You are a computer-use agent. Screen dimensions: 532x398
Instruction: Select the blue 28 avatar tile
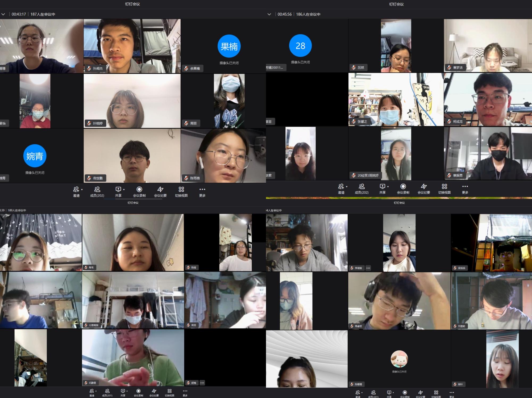click(x=300, y=46)
